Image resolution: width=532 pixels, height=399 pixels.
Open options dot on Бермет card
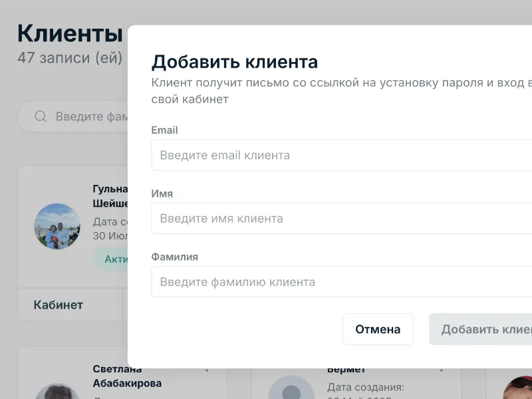[442, 370]
